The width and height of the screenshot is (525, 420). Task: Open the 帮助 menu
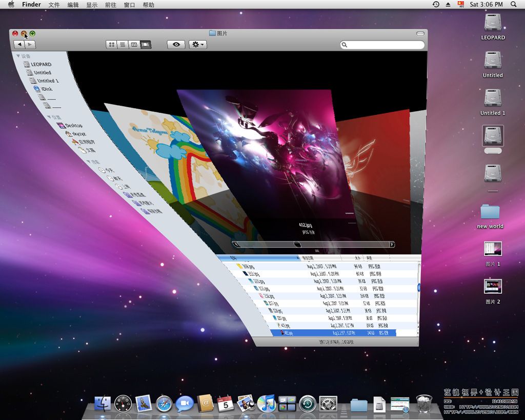(x=148, y=5)
